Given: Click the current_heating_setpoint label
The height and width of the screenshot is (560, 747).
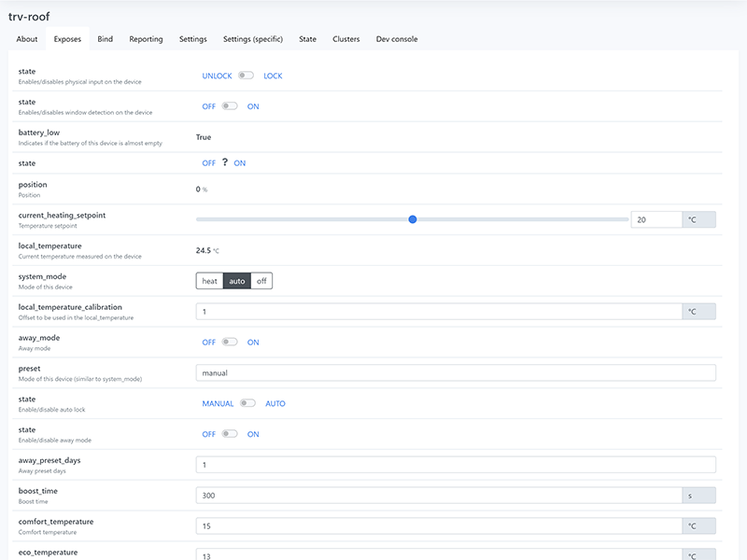Looking at the screenshot, I should pos(62,216).
